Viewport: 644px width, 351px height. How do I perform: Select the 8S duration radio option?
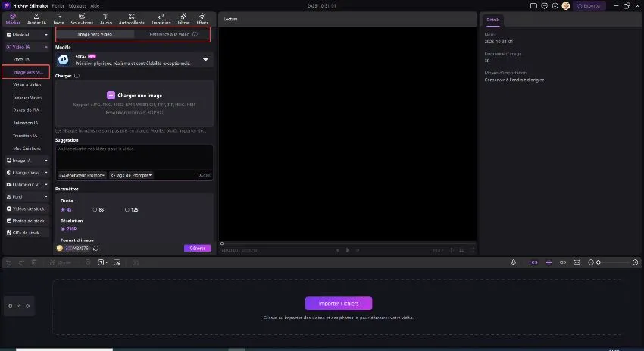click(95, 209)
